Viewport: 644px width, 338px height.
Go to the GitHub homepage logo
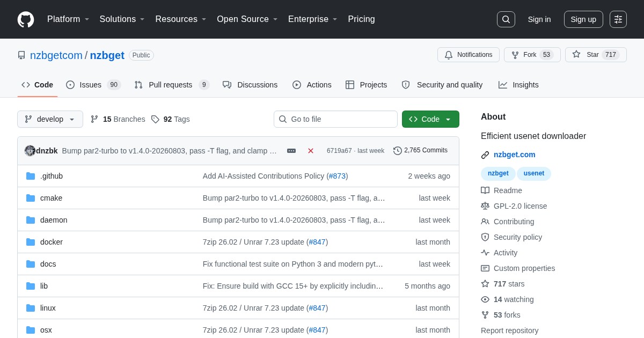coord(26,19)
